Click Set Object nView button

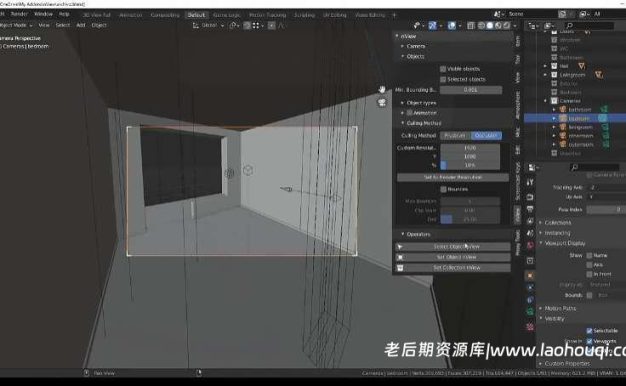[x=453, y=257]
